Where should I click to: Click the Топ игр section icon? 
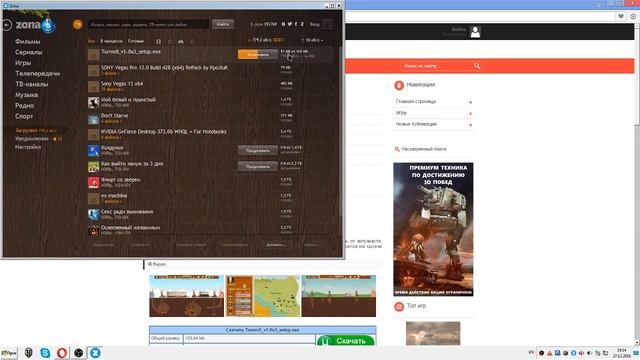[399, 306]
